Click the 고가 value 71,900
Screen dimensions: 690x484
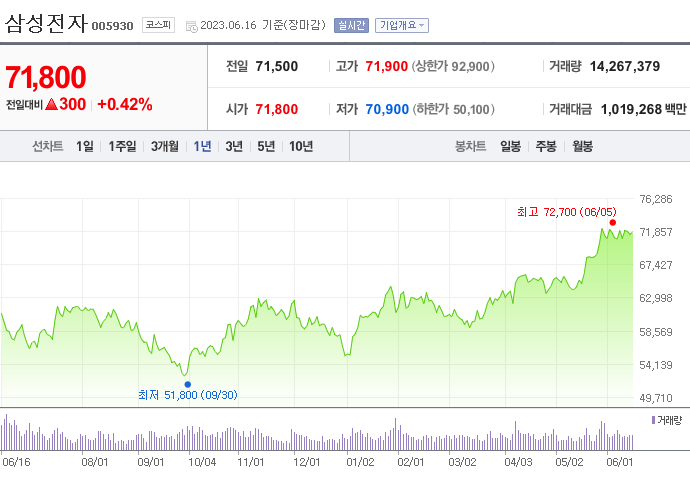(x=387, y=66)
